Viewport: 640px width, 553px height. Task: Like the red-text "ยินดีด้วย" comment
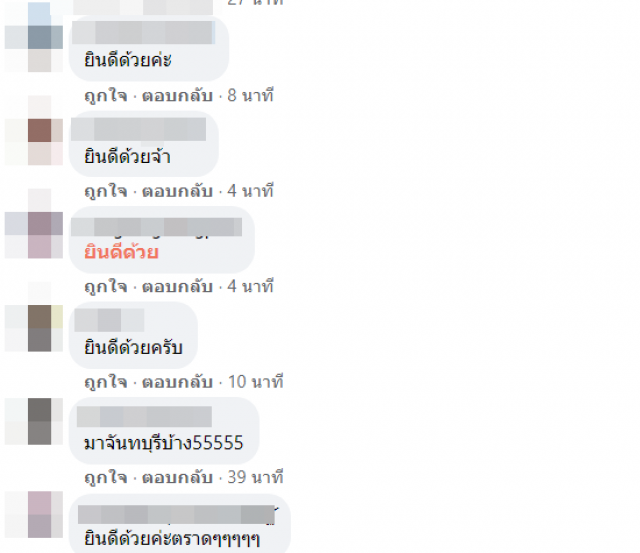point(106,287)
